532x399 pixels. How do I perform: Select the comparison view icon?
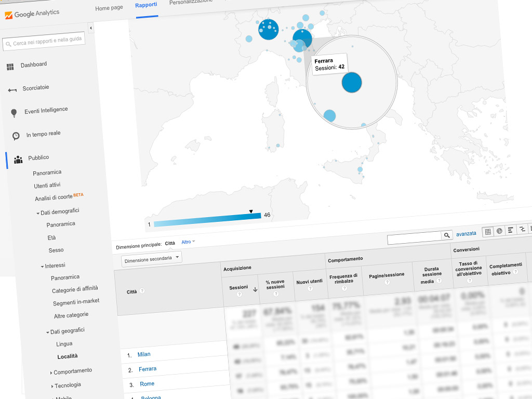pyautogui.click(x=522, y=230)
